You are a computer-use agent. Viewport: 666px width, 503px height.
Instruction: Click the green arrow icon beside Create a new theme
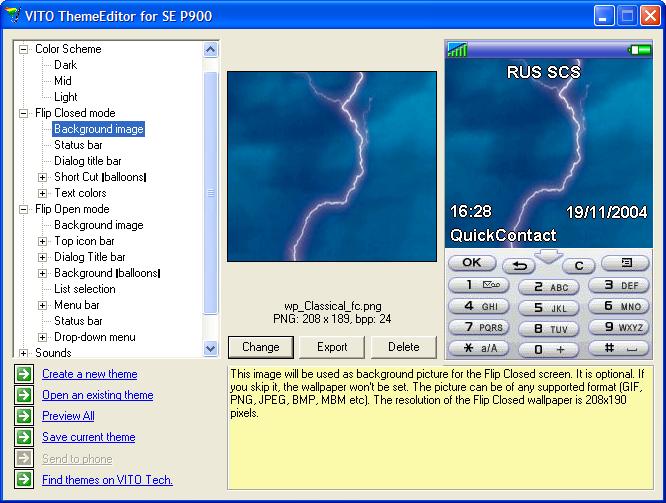[x=24, y=374]
